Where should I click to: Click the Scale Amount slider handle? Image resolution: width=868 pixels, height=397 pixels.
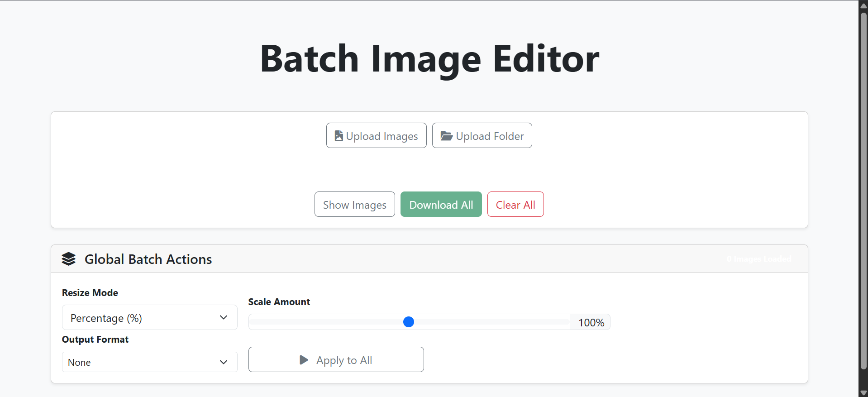[409, 321]
